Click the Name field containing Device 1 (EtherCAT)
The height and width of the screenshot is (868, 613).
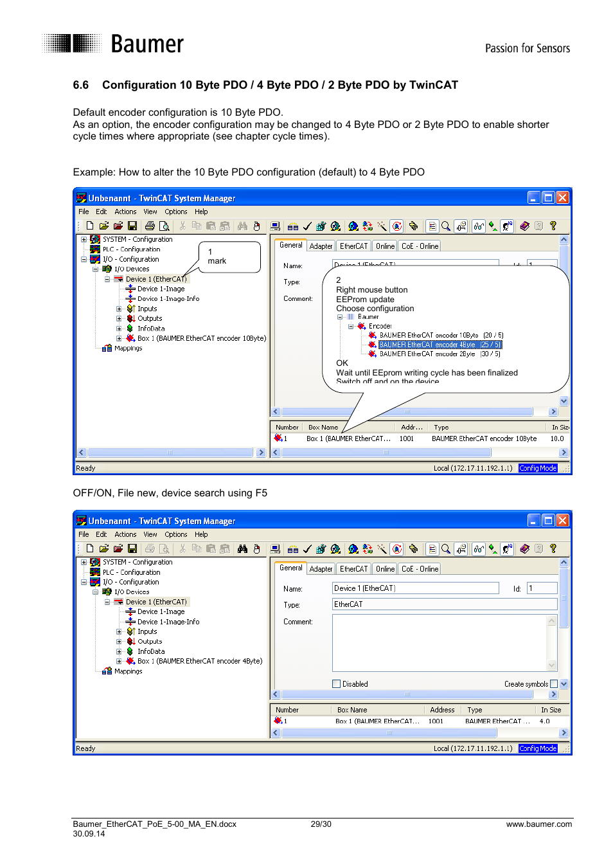[415, 588]
